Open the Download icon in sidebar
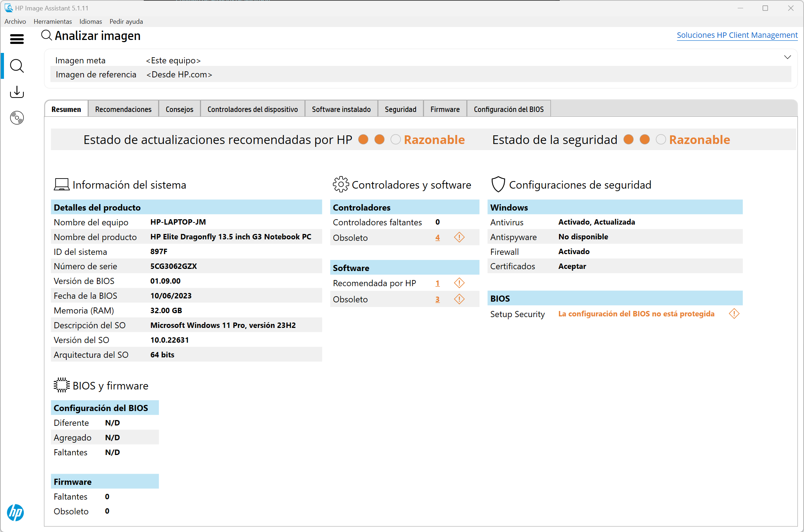This screenshot has width=804, height=532. (x=17, y=92)
